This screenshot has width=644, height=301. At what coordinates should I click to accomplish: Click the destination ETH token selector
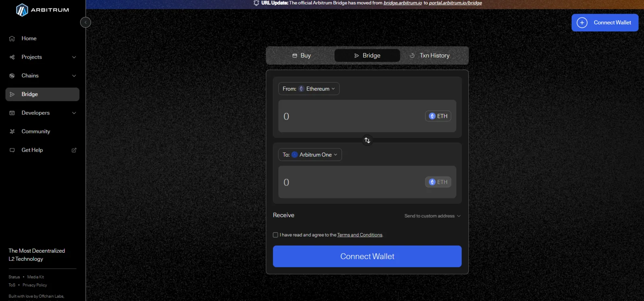coord(438,182)
